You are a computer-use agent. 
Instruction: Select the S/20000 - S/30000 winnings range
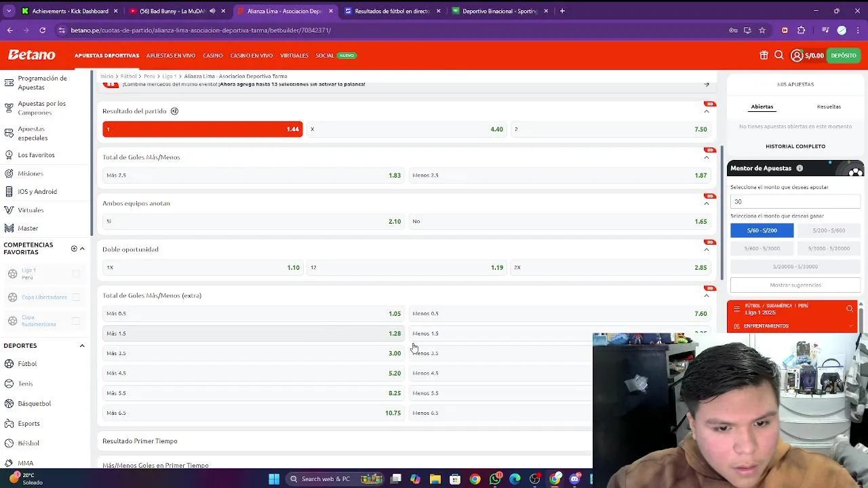point(795,266)
